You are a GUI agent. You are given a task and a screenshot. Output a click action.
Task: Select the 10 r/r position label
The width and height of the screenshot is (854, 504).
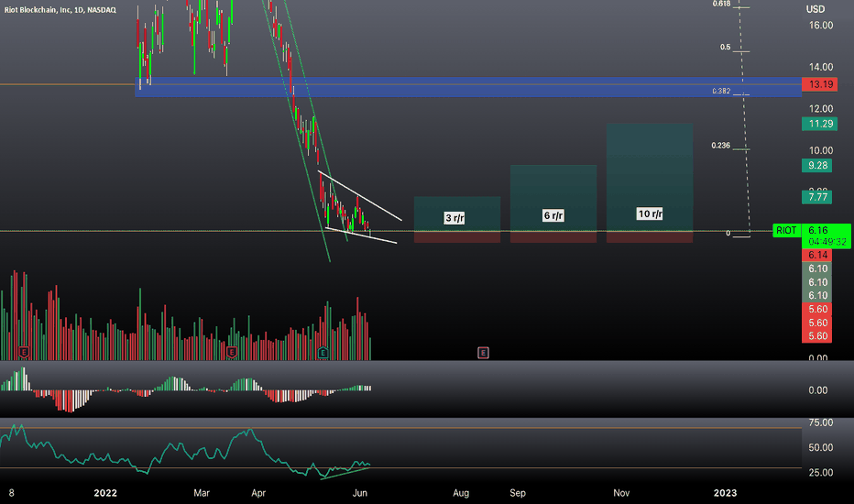coord(650,214)
